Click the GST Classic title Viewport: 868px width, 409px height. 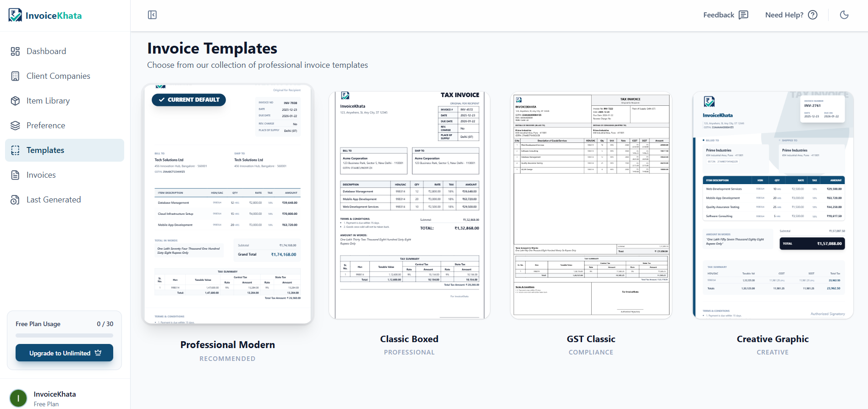[591, 339]
